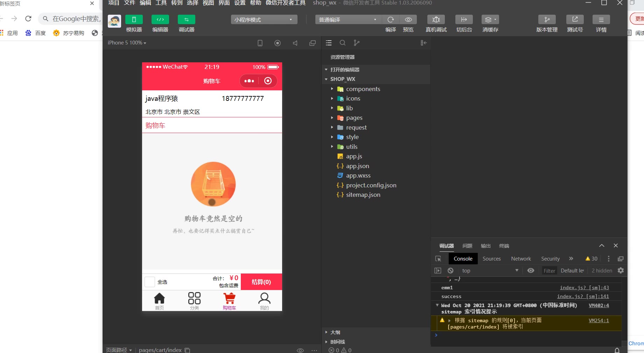644x353 pixels.
Task: Open iPhone 5 device selector dropdown
Action: 127,43
